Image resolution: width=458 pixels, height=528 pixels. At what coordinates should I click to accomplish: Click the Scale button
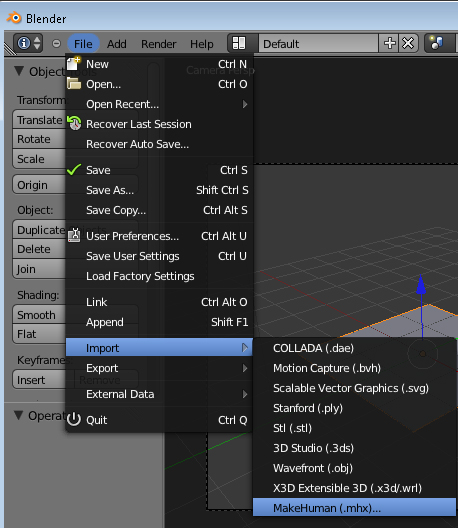pos(39,159)
